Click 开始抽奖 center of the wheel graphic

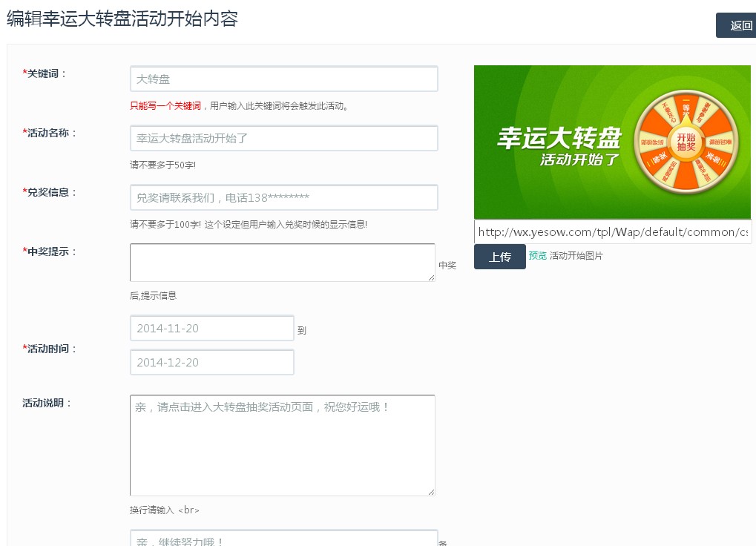(x=686, y=142)
